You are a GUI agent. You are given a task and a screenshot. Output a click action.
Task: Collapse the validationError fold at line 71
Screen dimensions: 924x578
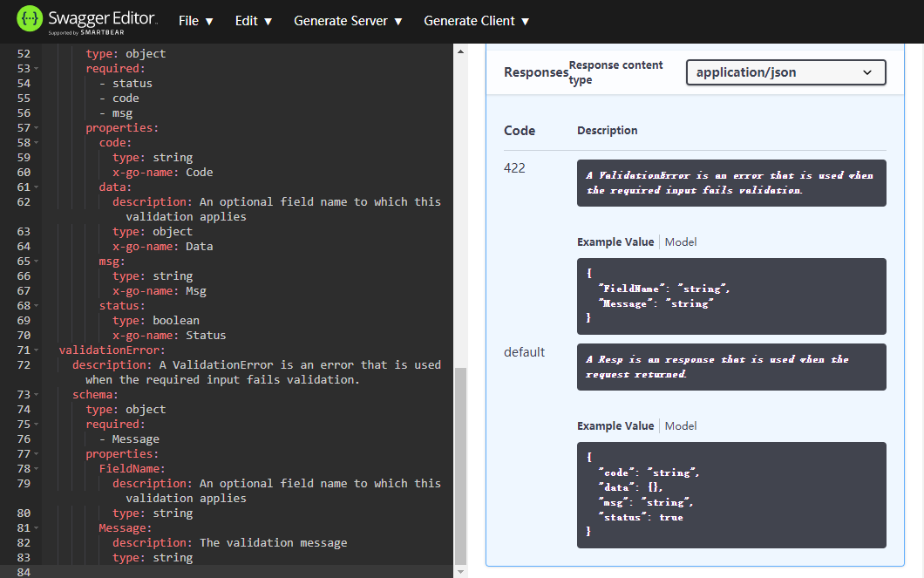tap(37, 350)
